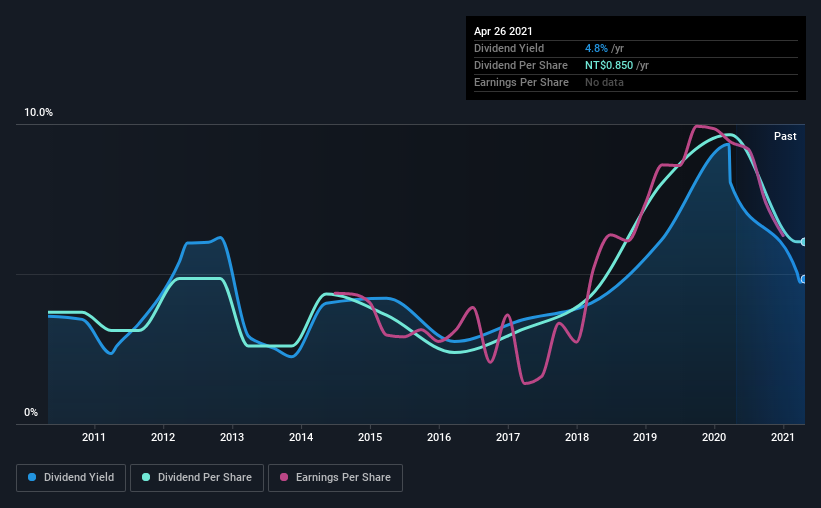Image resolution: width=821 pixels, height=508 pixels.
Task: Select the 2011 x-axis label
Action: click(94, 437)
